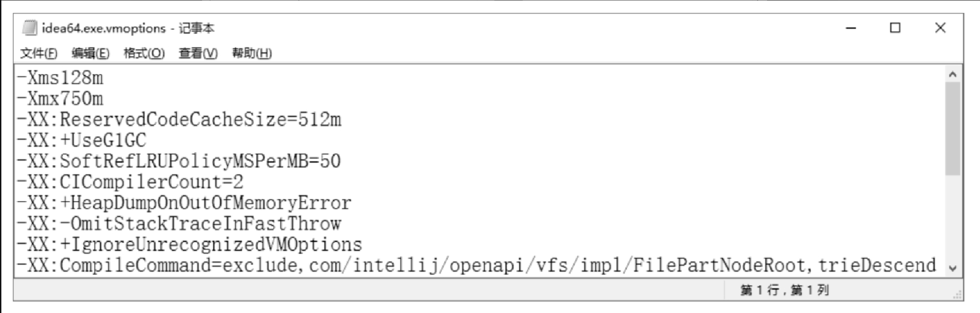Click the resize grip in status bar corner
980x313 pixels.
pyautogui.click(x=957, y=295)
